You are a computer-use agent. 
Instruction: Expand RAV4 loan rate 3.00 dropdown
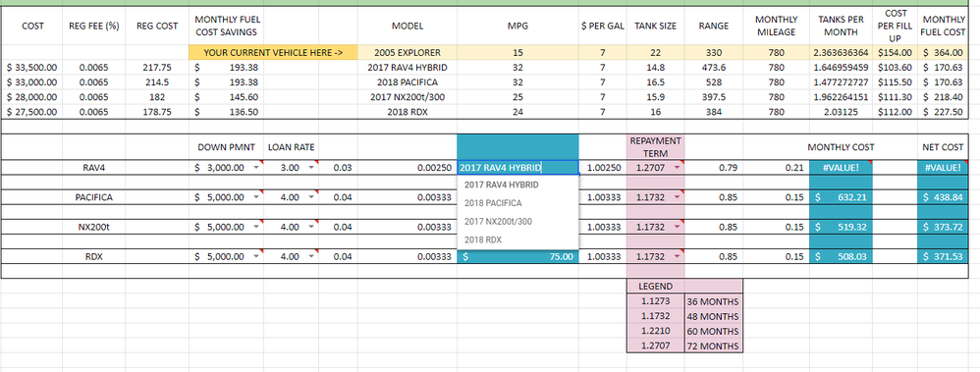click(310, 168)
